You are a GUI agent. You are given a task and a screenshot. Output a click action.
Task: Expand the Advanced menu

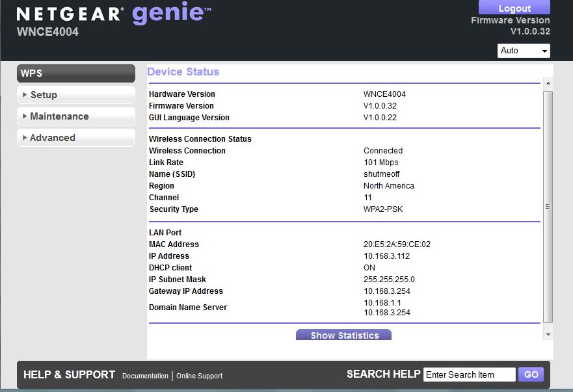pyautogui.click(x=76, y=138)
